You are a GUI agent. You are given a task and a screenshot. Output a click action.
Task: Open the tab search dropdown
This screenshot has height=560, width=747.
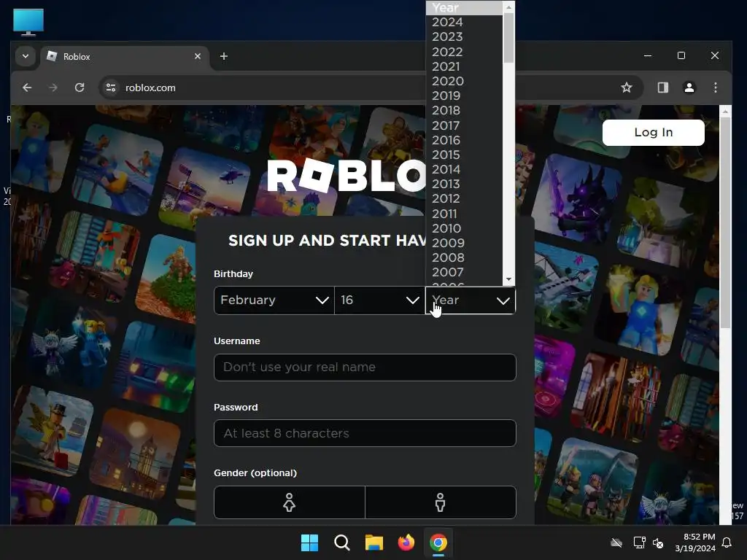pos(26,56)
